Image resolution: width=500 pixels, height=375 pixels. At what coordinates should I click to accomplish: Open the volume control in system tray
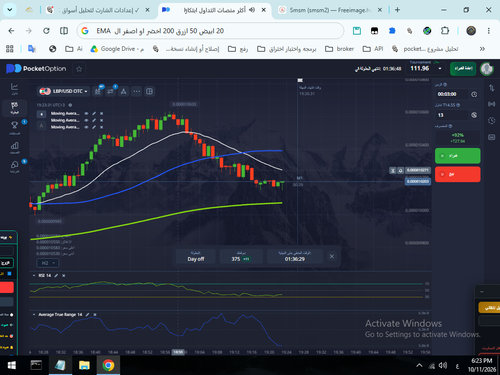tap(443, 366)
